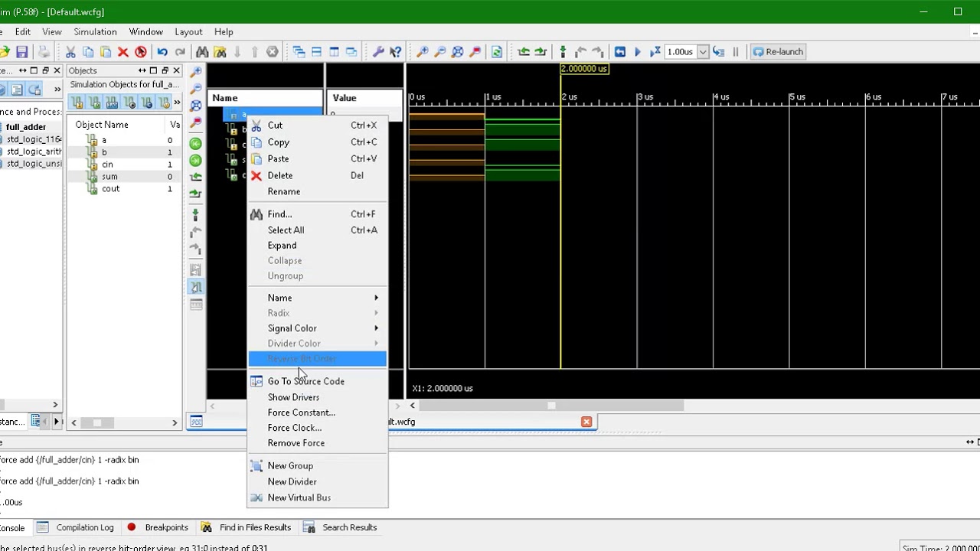This screenshot has height=551, width=980.
Task: Choose New Virtual Bus entry
Action: (318, 497)
